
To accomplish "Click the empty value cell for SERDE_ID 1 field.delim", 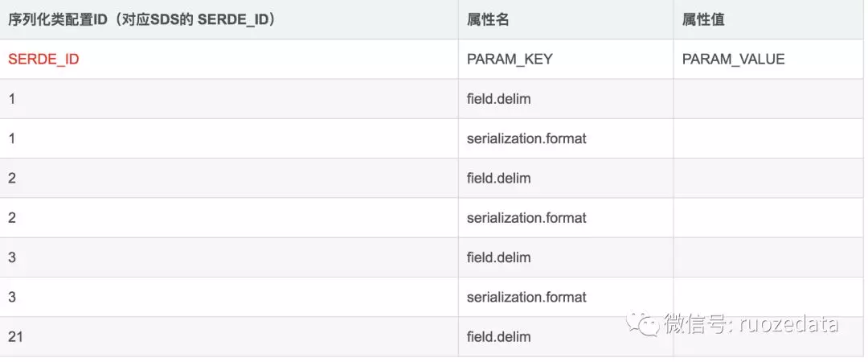I will point(769,99).
